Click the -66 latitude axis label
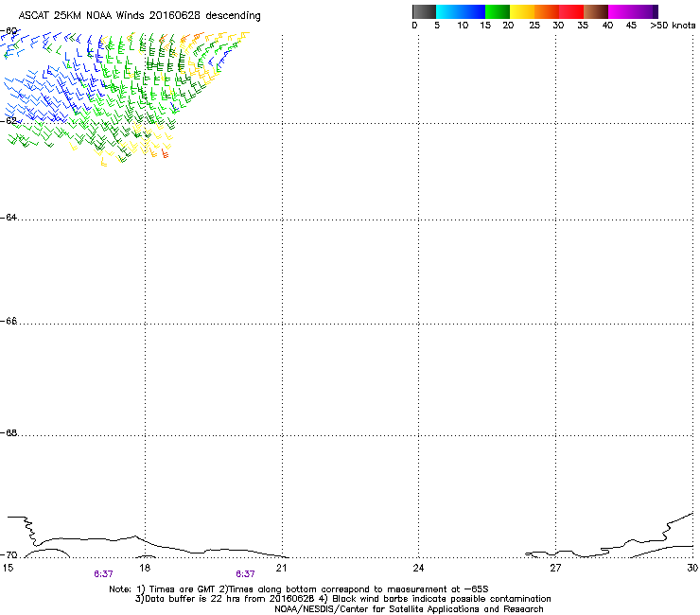This screenshot has width=700, height=615. pyautogui.click(x=9, y=321)
